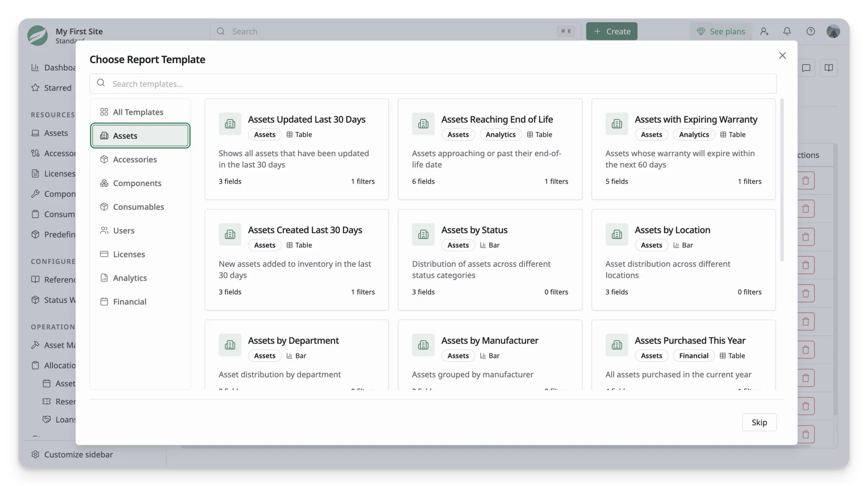Image resolution: width=868 pixels, height=486 pixels.
Task: Open the notifications bell icon
Action: click(x=787, y=31)
